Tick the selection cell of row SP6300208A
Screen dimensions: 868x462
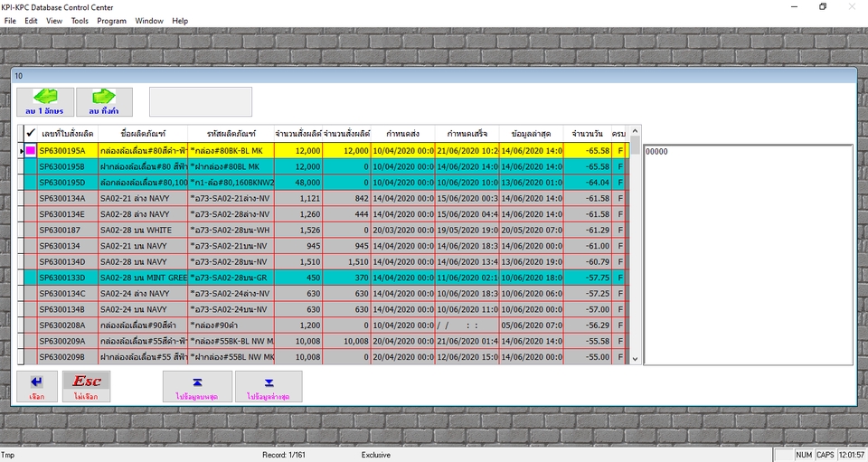pyautogui.click(x=31, y=325)
